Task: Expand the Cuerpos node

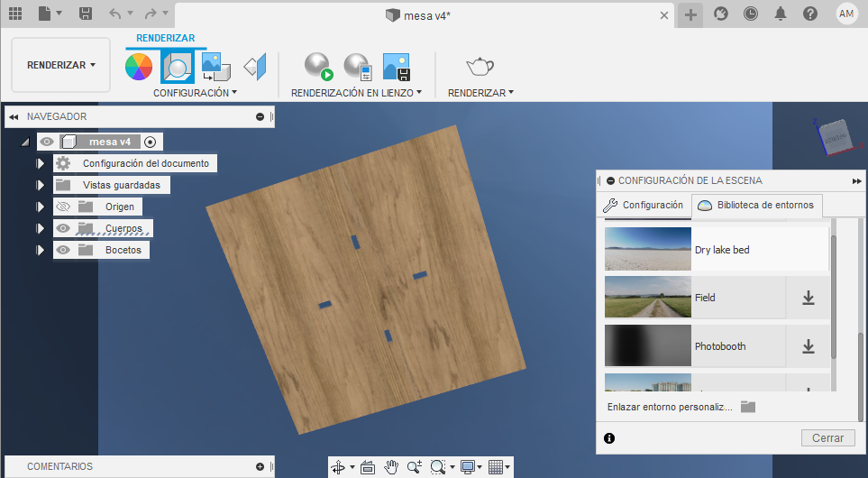Action: 40,228
